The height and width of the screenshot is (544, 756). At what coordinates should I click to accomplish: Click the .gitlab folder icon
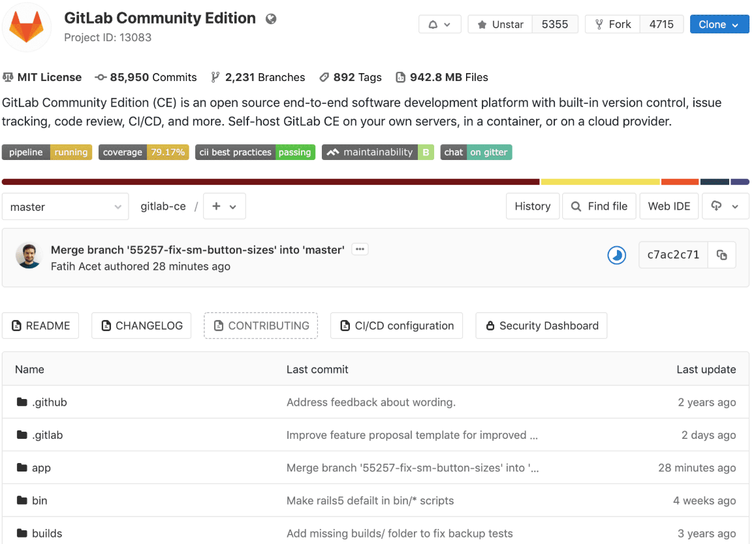coord(22,434)
